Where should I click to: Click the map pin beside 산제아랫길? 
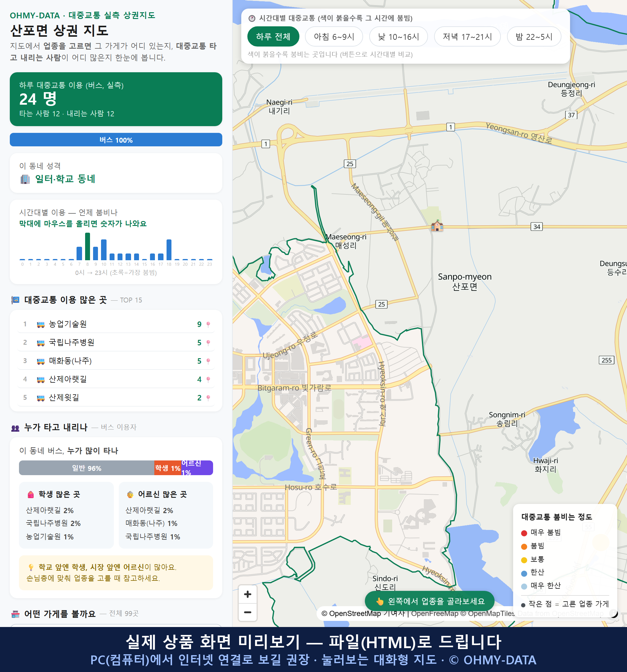coord(208,379)
